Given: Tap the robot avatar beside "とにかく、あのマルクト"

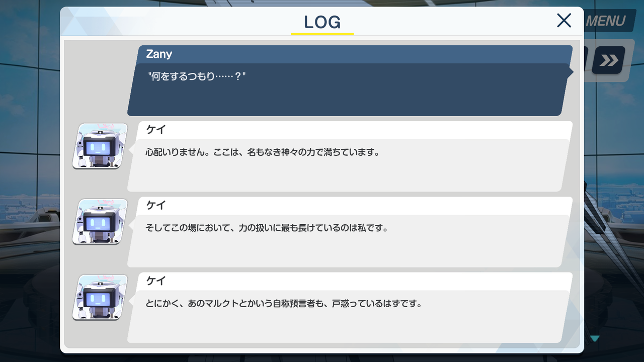Looking at the screenshot, I should pyautogui.click(x=100, y=297).
